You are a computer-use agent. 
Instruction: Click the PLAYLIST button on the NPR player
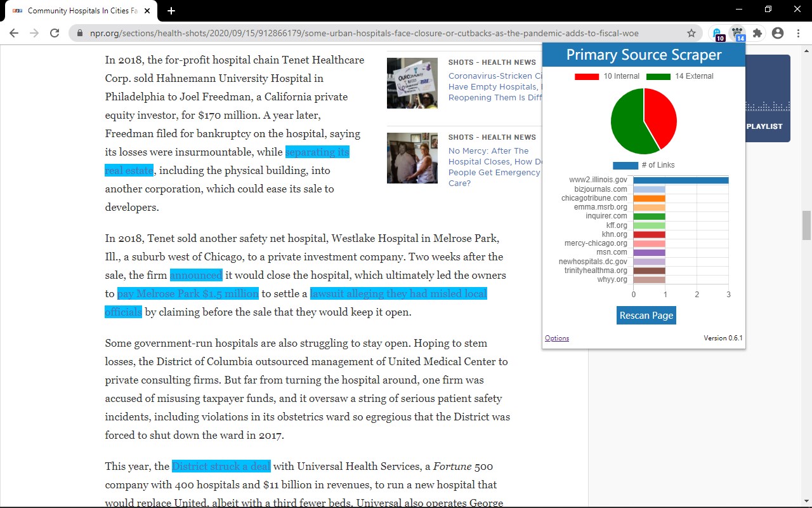click(x=764, y=126)
